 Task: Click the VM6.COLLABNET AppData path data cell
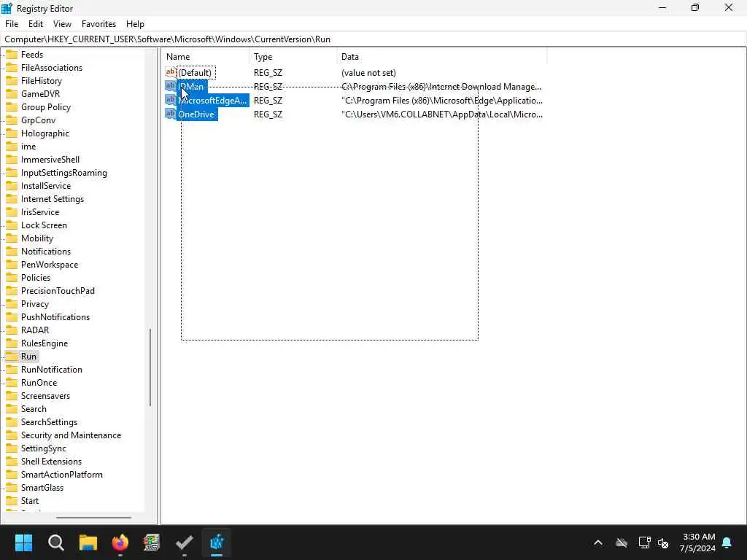(x=441, y=114)
